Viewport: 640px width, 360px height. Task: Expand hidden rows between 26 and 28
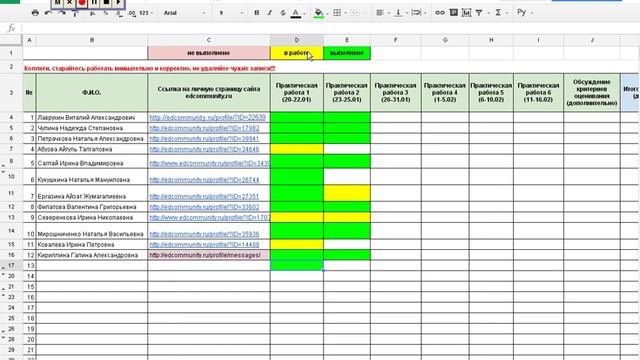pos(3,334)
